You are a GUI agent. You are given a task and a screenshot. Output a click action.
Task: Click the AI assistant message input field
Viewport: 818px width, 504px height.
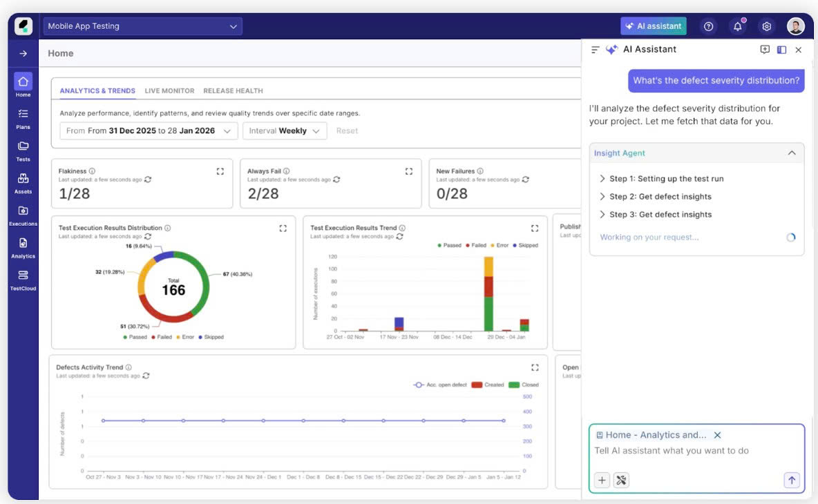click(696, 451)
